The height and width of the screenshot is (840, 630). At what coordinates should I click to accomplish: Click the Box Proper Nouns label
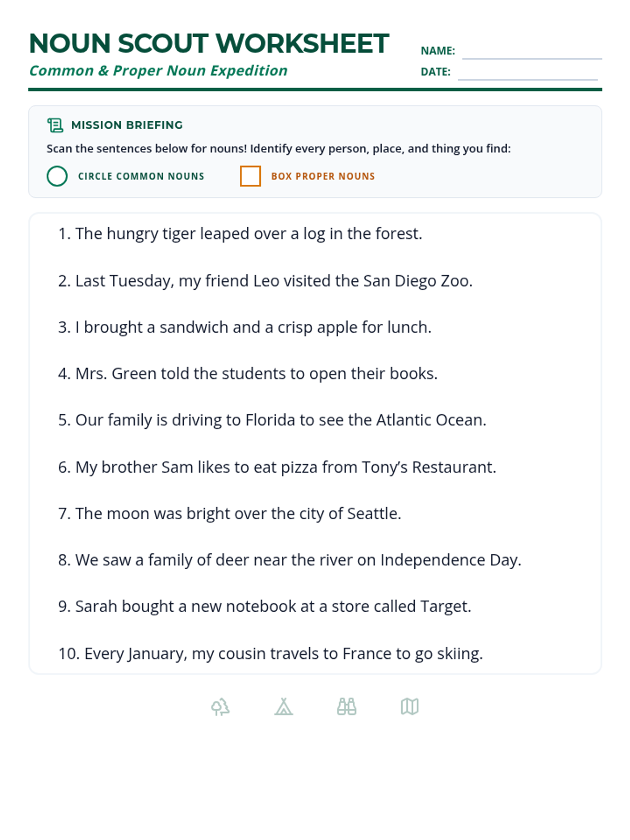[323, 176]
